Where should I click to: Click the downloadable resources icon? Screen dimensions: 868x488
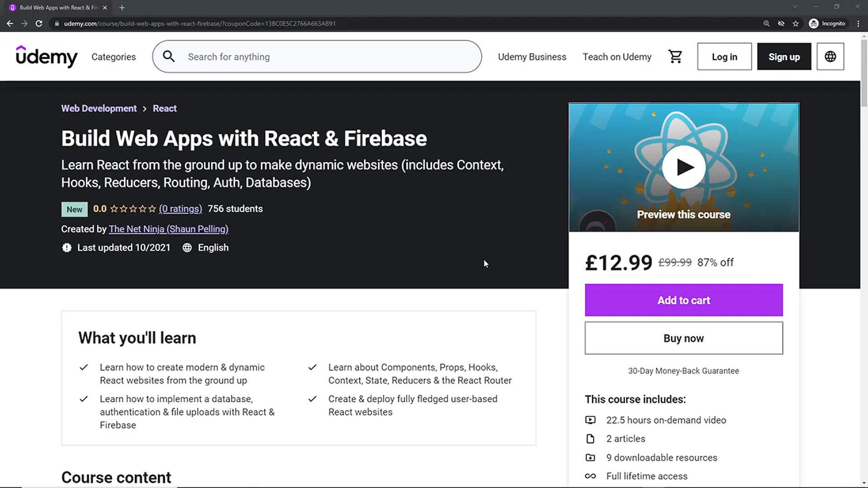(x=590, y=457)
